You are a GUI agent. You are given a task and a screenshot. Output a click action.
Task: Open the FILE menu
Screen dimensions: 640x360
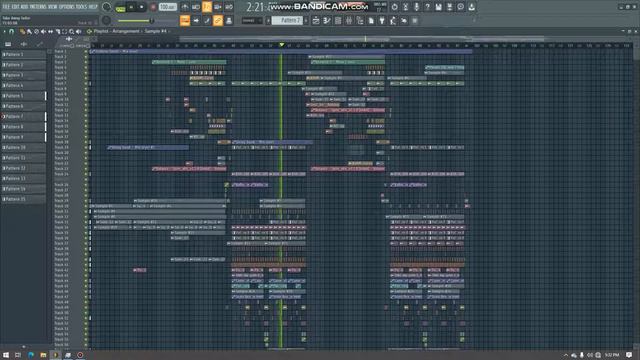[x=6, y=7]
